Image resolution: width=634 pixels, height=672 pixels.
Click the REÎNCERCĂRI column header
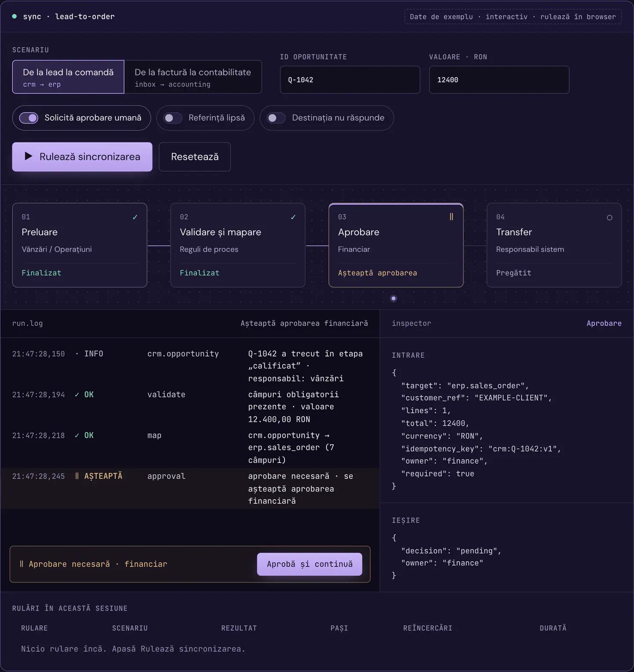(x=428, y=628)
